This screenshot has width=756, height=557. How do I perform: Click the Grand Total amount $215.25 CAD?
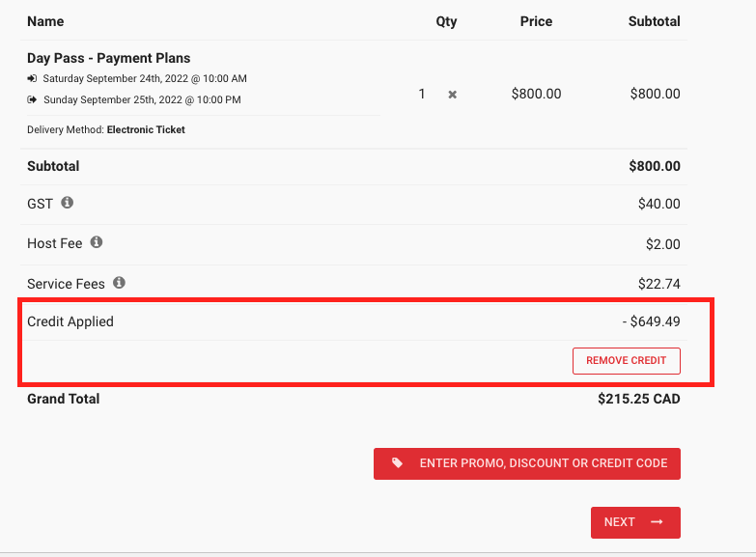(639, 399)
